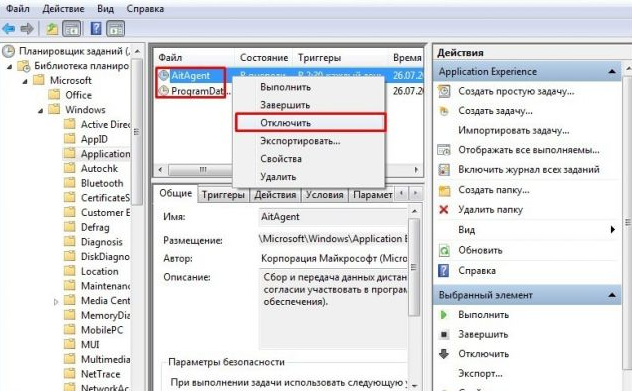Click the Библиотека планировщика folder icon
This screenshot has height=391, width=632.
(24, 66)
